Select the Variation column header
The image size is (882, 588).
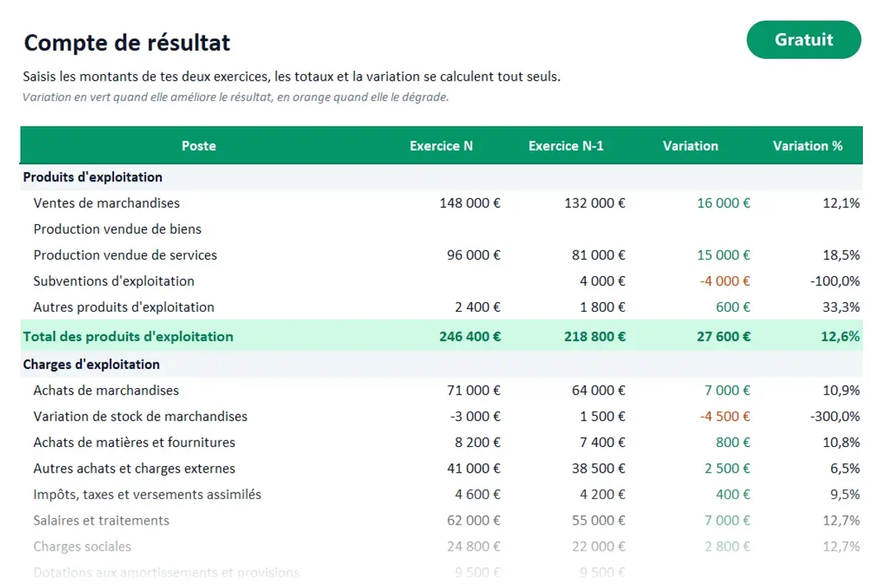click(690, 146)
